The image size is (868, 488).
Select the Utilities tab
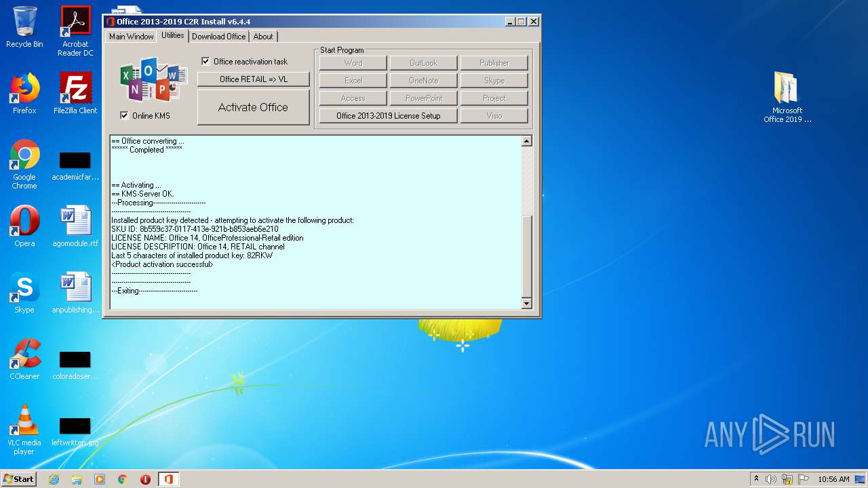pyautogui.click(x=173, y=35)
